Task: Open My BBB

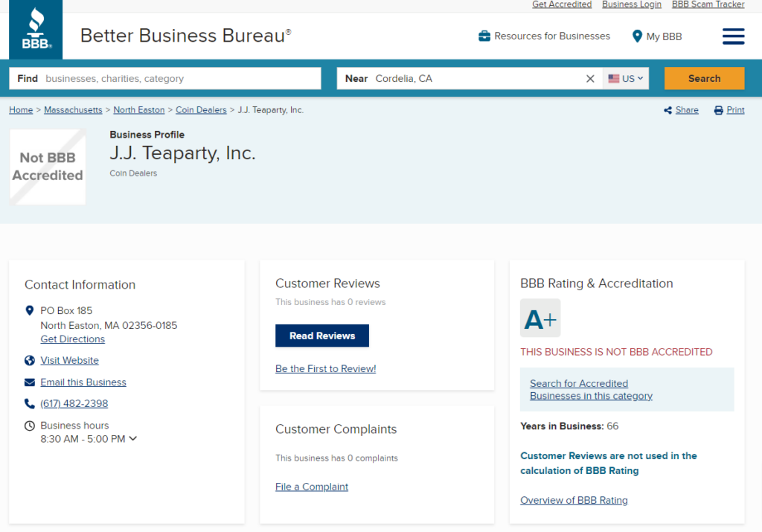Action: click(664, 37)
